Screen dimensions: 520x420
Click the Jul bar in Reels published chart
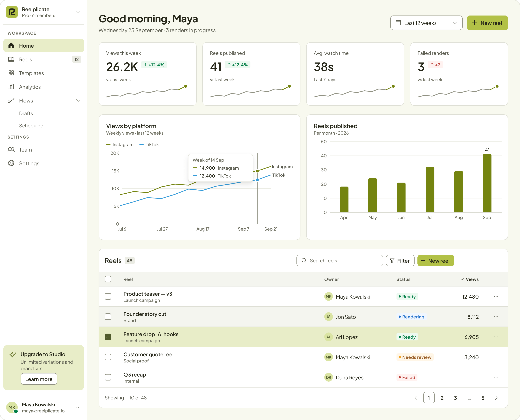(430, 190)
